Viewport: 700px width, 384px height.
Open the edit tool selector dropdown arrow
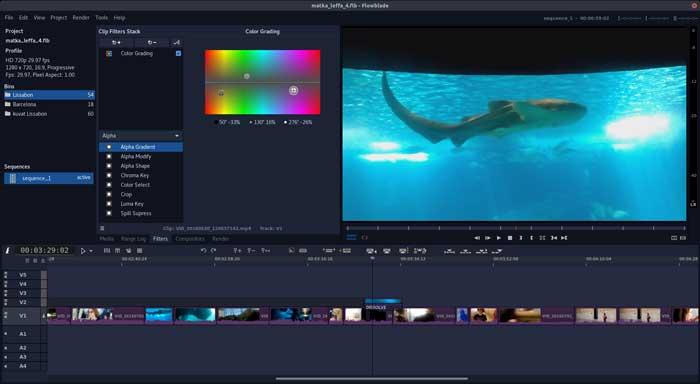(91, 251)
